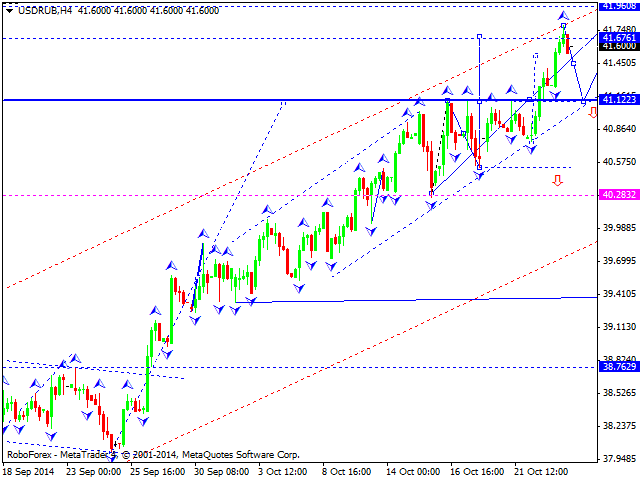The image size is (640, 480).
Task: Click the USDRUB,H4 chart title
Action: click(x=38, y=7)
